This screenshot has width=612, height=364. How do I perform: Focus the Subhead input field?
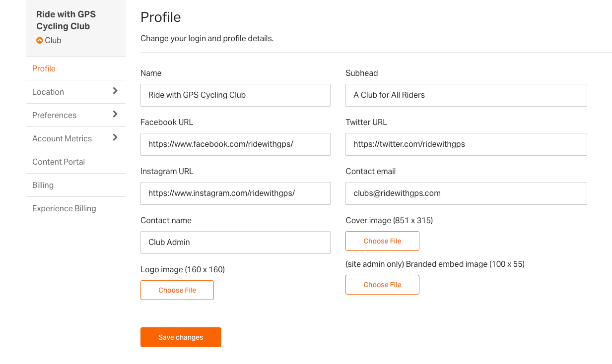pos(466,95)
